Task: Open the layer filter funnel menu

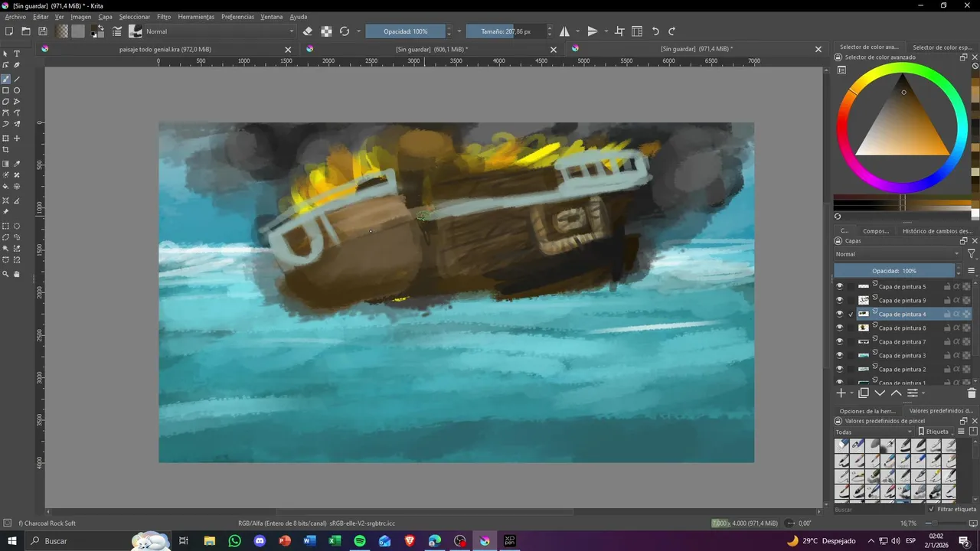Action: pyautogui.click(x=972, y=254)
